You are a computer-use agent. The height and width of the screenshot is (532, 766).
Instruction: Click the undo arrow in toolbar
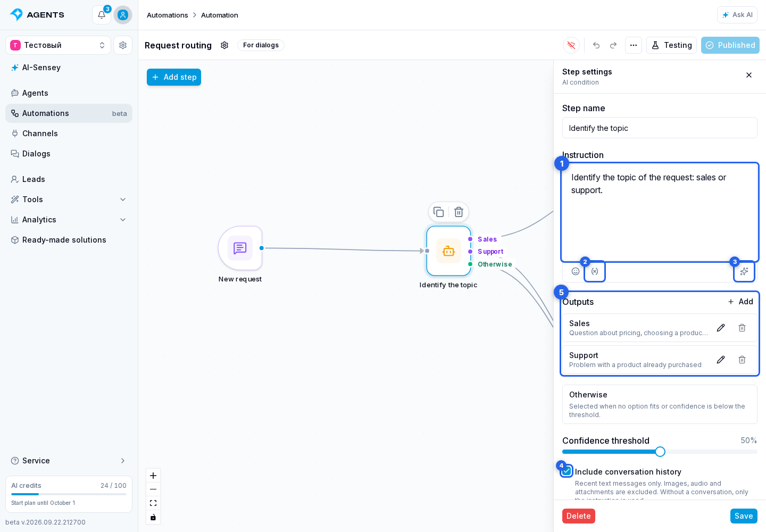[596, 45]
